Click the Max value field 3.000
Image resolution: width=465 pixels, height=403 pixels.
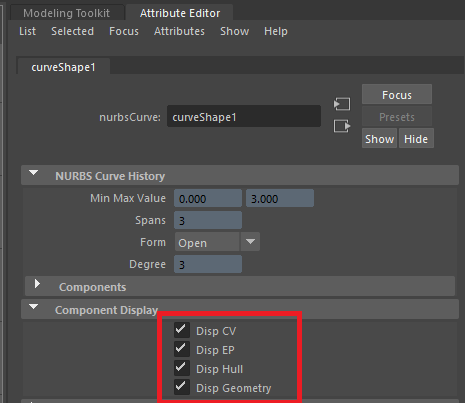point(280,198)
